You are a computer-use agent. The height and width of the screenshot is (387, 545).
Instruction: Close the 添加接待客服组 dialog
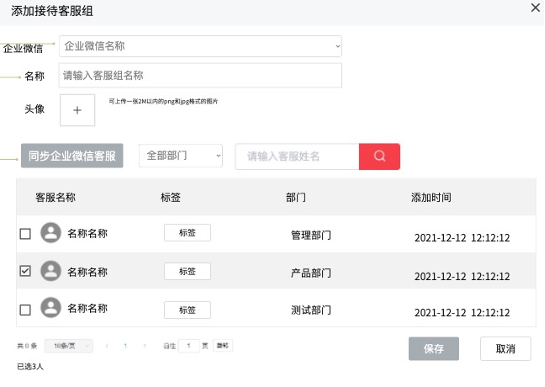point(536,8)
